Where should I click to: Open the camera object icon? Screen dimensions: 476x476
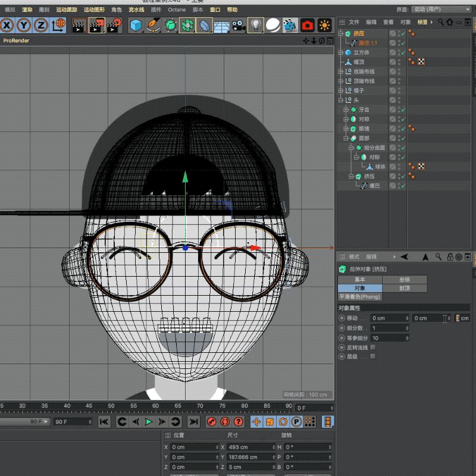239,26
